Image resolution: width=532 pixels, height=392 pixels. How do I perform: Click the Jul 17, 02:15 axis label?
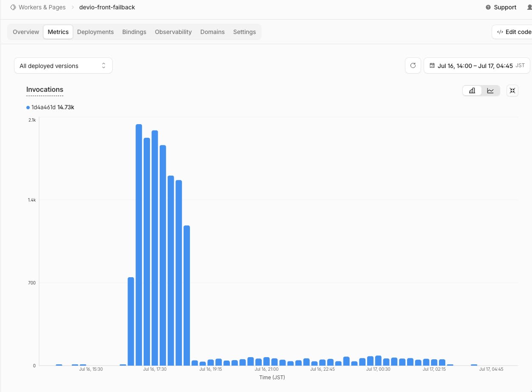coord(434,369)
